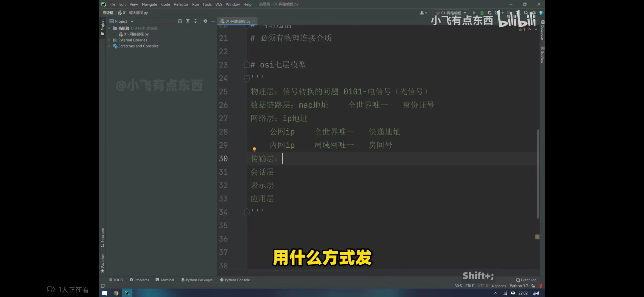Open the Refactor menu

click(x=181, y=4)
